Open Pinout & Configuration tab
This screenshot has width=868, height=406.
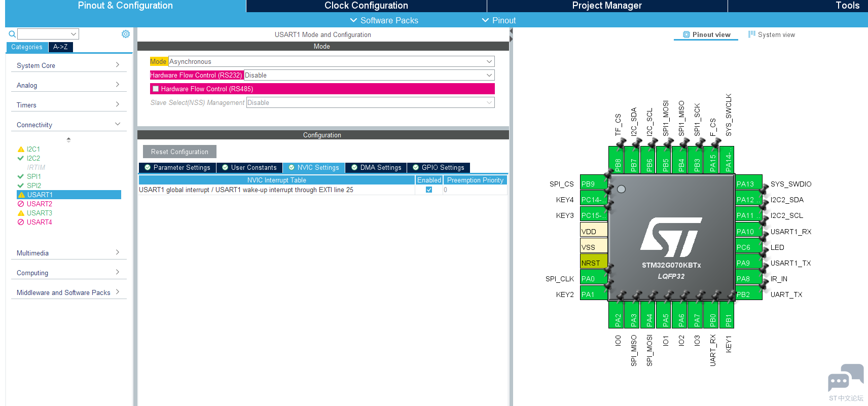pos(125,6)
